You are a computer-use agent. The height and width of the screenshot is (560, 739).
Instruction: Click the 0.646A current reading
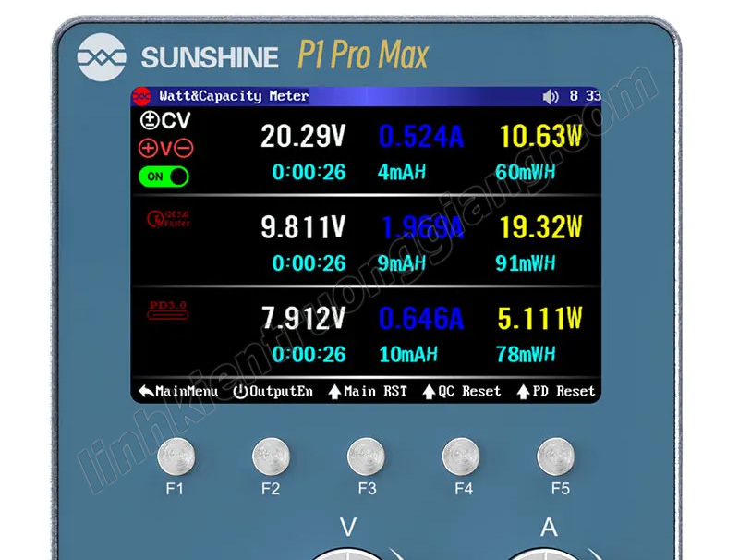click(421, 318)
